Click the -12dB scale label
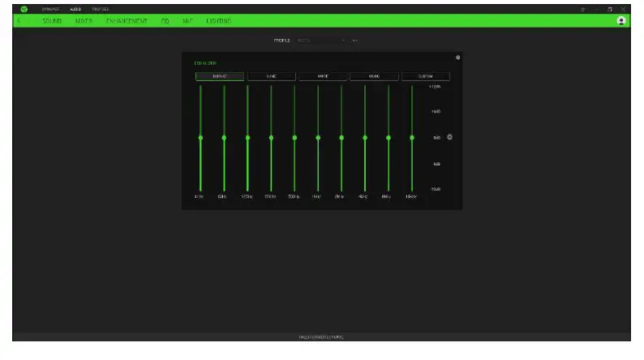 coord(435,189)
